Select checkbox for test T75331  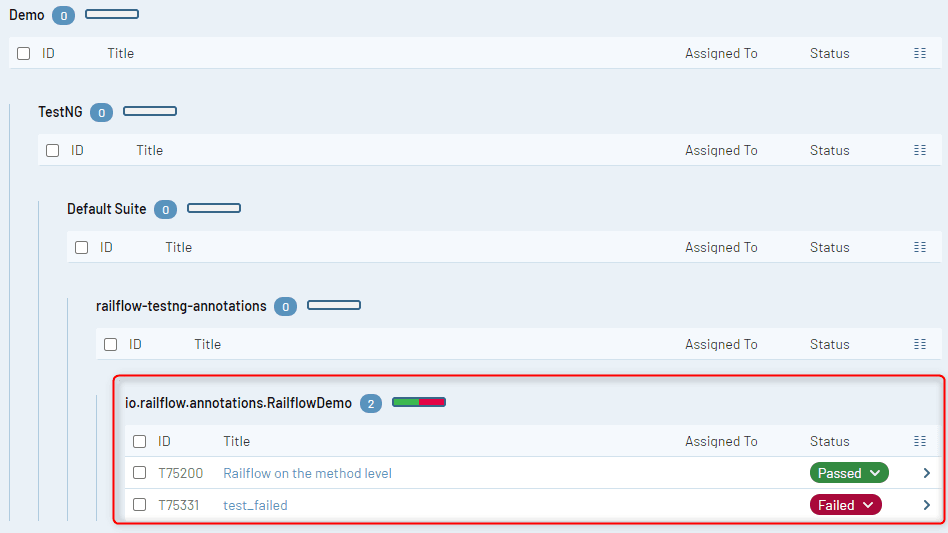pyautogui.click(x=140, y=505)
